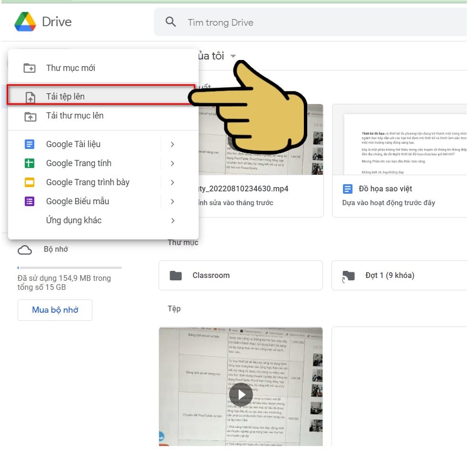Click the cloud storage icon beside Bộ nhớ
The width and height of the screenshot is (473, 476).
(x=25, y=250)
